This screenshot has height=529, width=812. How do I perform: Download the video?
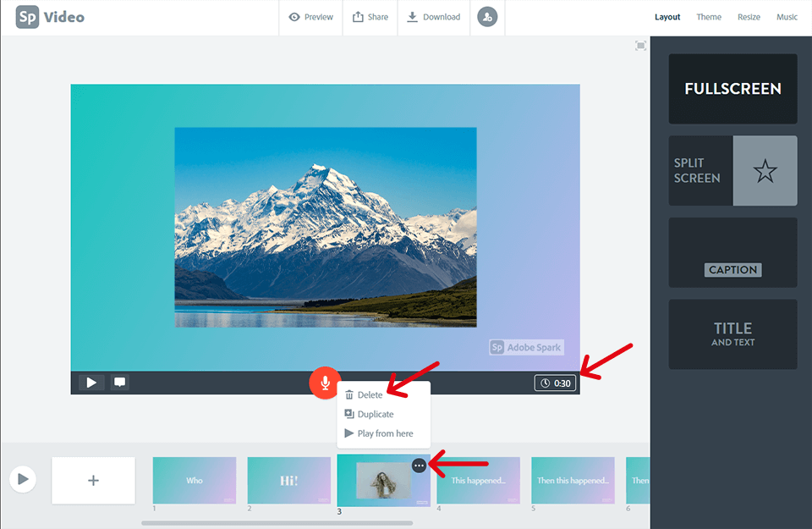pyautogui.click(x=433, y=17)
